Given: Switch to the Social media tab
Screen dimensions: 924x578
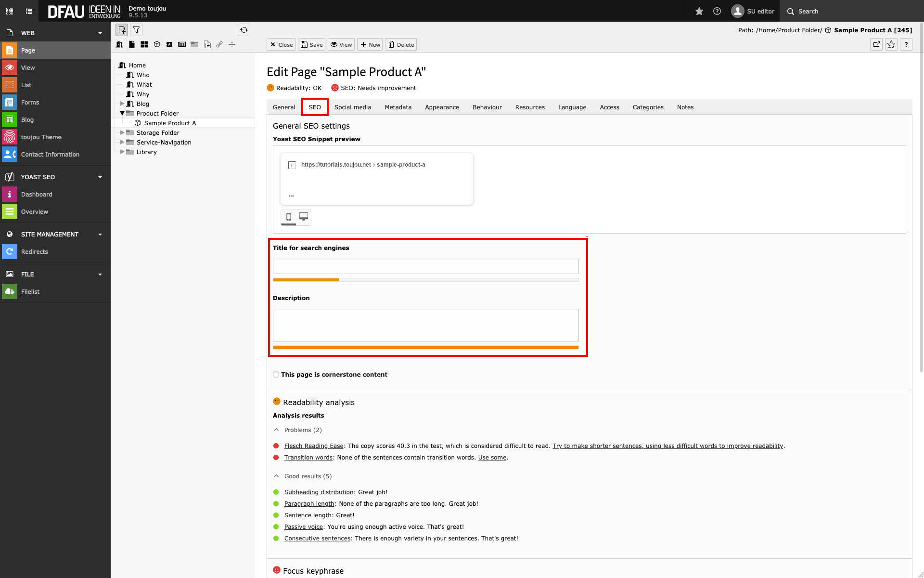Looking at the screenshot, I should pos(353,107).
